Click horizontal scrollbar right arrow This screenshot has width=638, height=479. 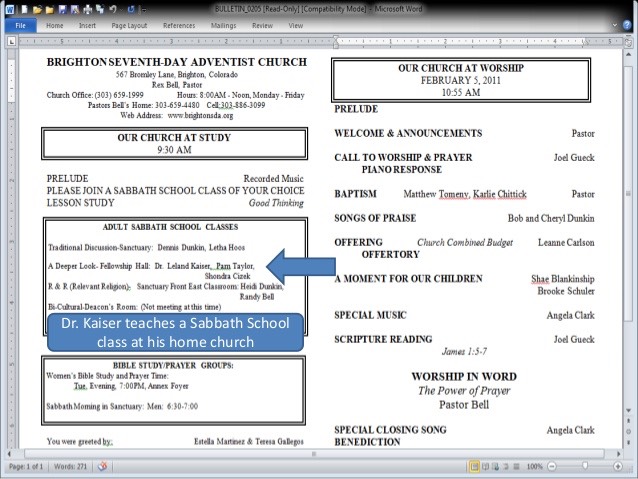point(618,453)
